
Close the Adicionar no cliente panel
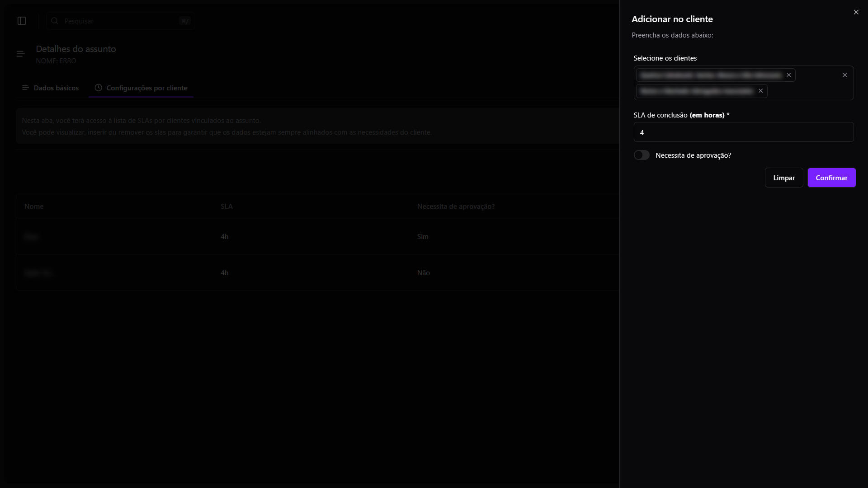coord(856,12)
